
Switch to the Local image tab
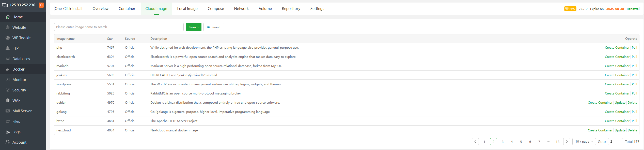187,9
